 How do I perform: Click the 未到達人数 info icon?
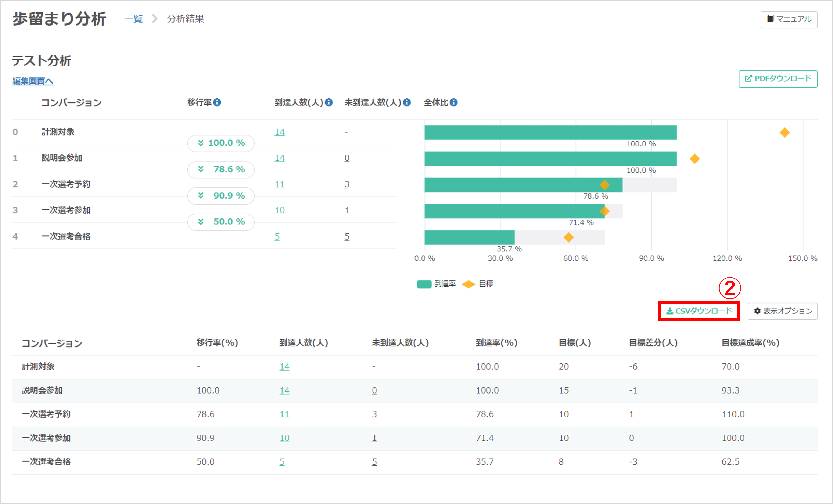407,102
